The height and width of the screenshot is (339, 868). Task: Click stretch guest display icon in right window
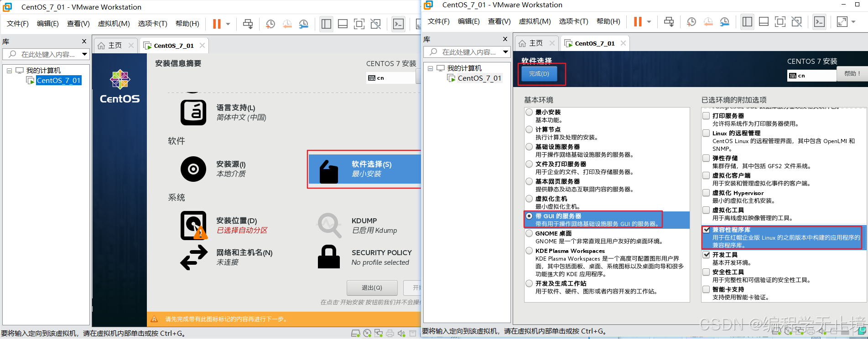click(x=842, y=21)
